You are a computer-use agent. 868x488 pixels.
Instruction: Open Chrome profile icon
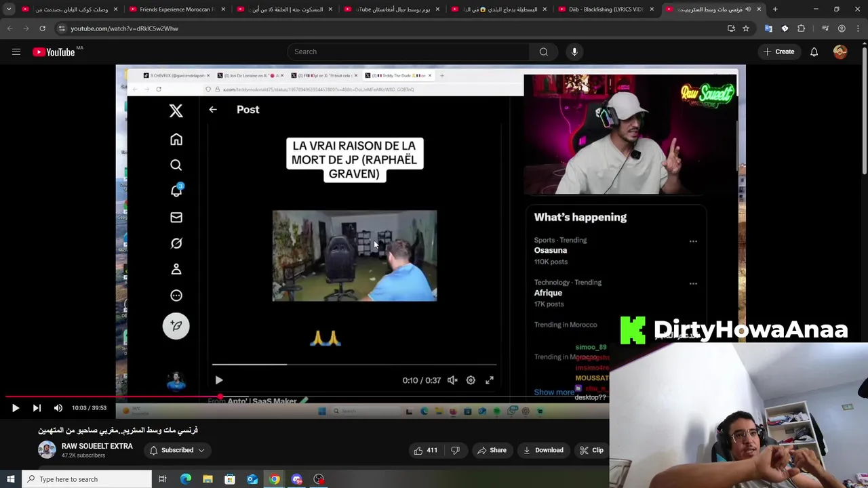(x=842, y=28)
